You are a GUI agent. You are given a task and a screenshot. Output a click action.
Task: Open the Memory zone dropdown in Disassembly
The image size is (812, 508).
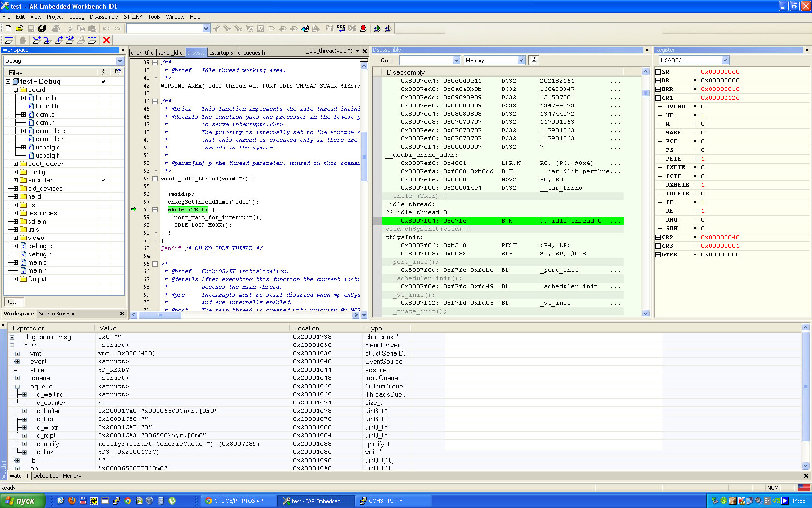[521, 60]
